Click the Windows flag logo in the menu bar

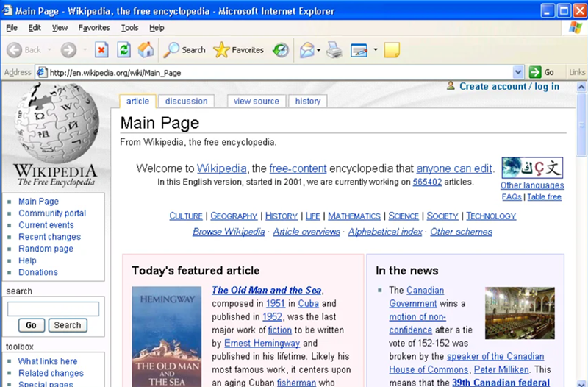click(x=576, y=27)
